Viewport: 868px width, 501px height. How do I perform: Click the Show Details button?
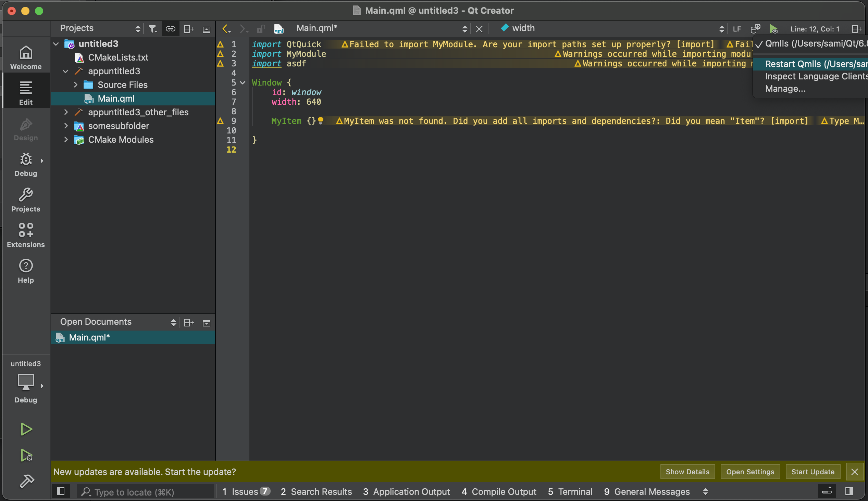pos(687,472)
